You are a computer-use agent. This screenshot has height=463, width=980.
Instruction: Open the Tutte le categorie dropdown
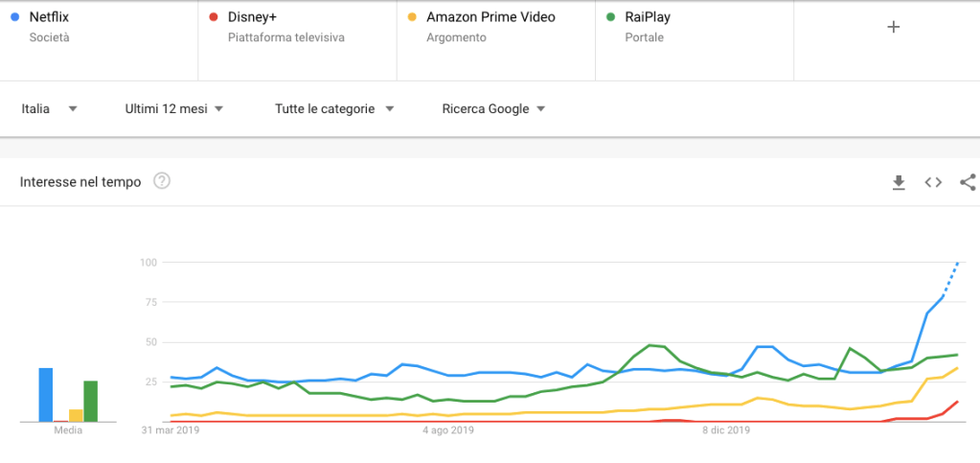(334, 109)
